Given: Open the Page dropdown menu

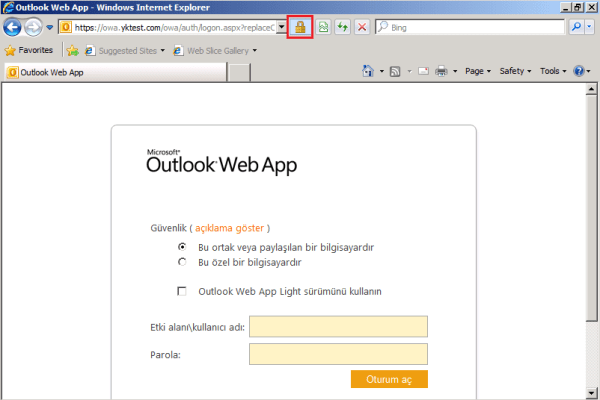Looking at the screenshot, I should pos(477,71).
